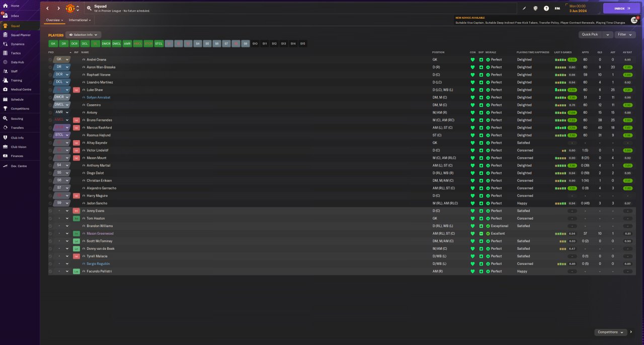Open Medical Centre in the sidebar
The height and width of the screenshot is (345, 644).
click(21, 89)
